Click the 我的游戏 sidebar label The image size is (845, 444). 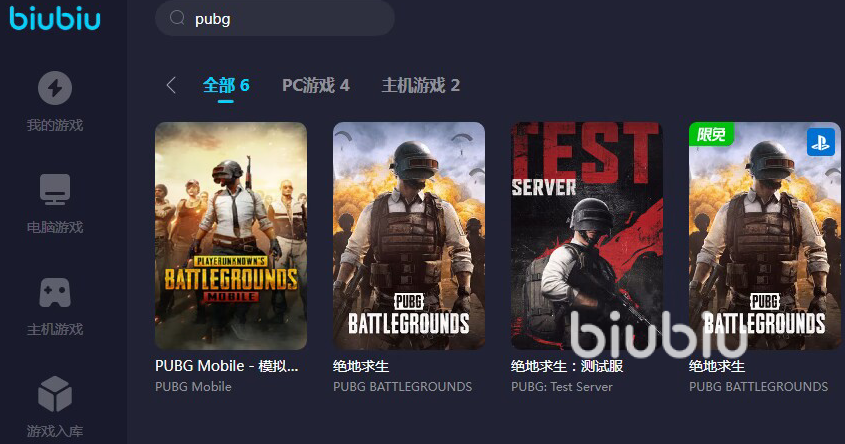55,126
